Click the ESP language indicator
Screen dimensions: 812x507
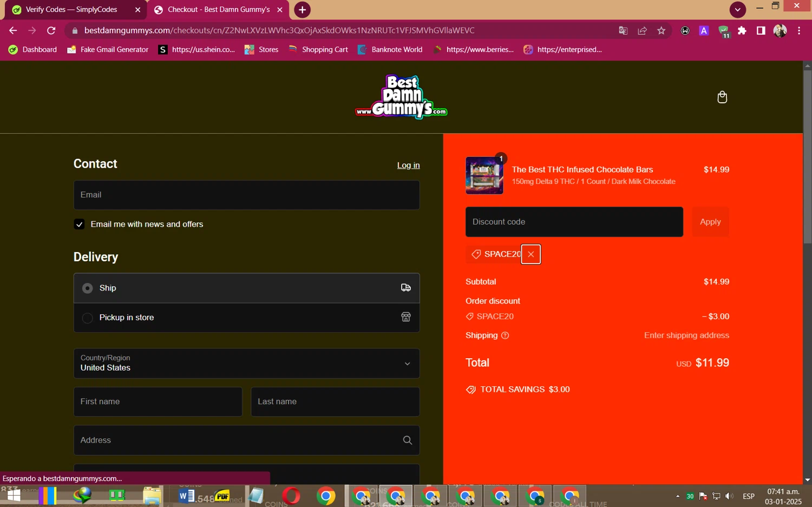click(749, 496)
